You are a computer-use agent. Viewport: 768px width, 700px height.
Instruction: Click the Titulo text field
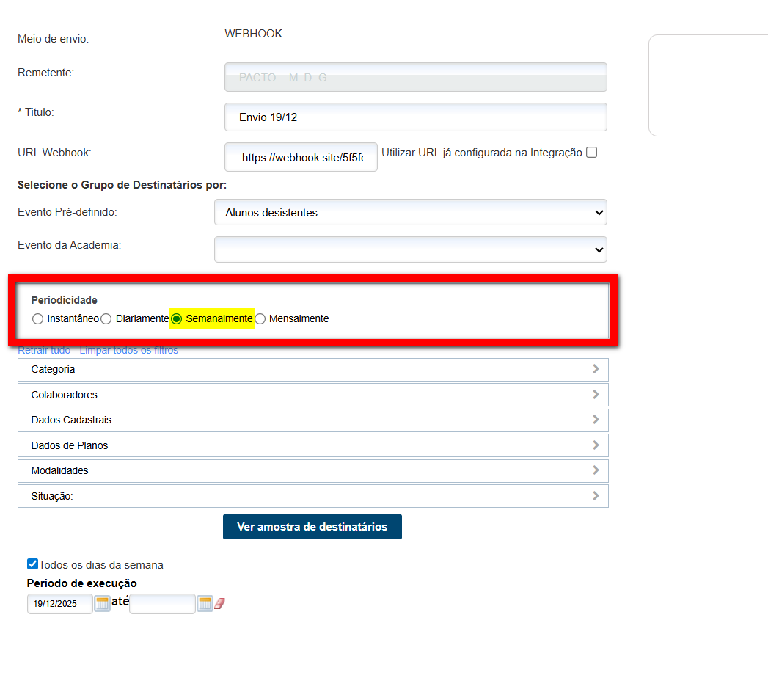click(415, 117)
